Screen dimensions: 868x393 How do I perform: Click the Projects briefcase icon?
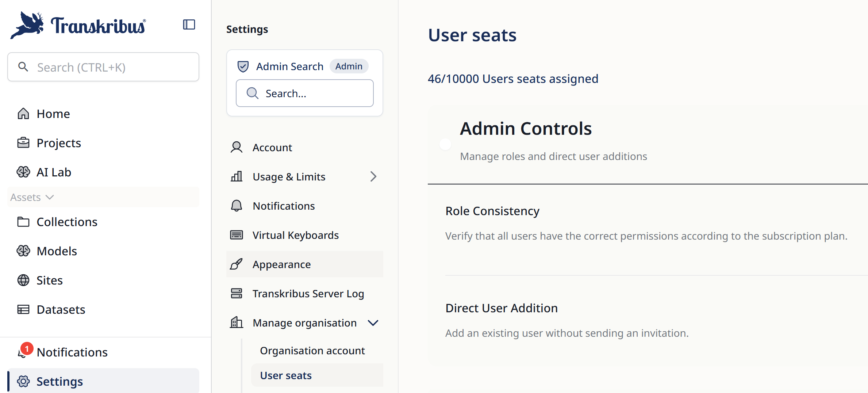(23, 143)
